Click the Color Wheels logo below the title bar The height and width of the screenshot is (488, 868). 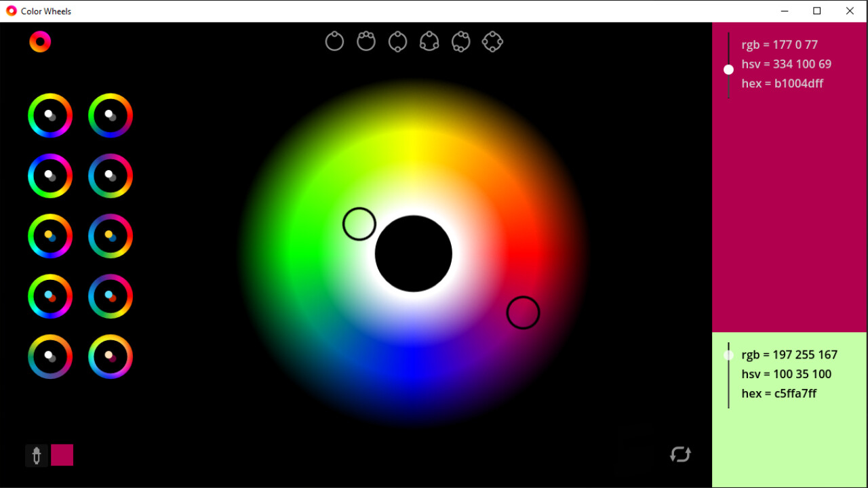pos(39,41)
